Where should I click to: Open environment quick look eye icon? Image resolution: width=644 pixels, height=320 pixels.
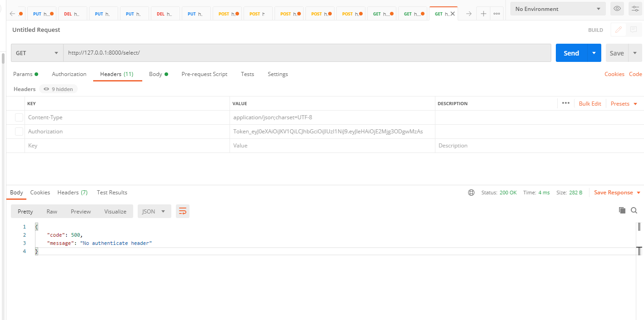point(617,9)
